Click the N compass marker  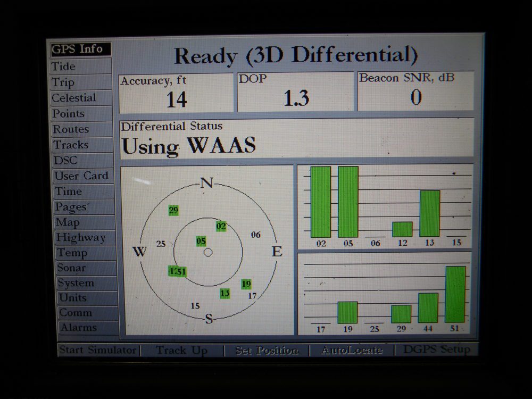tap(206, 183)
